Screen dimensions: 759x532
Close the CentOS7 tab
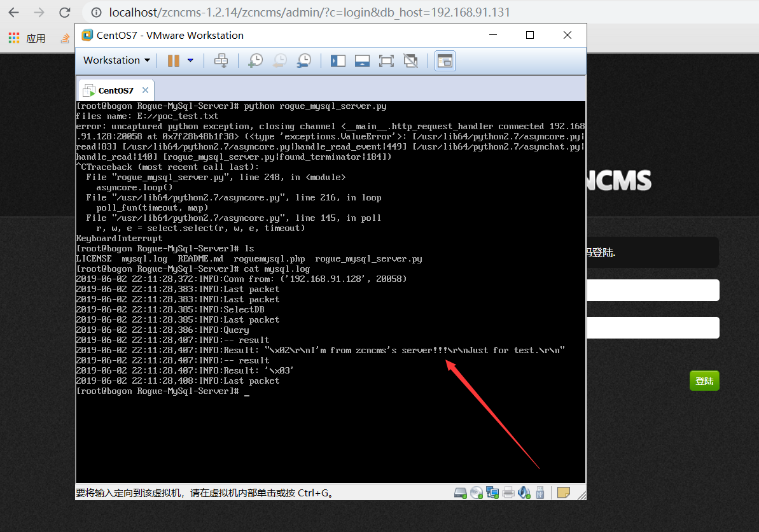click(145, 90)
